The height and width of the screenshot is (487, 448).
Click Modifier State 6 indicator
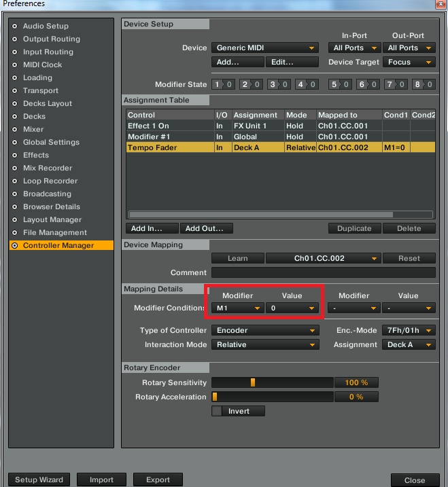pyautogui.click(x=368, y=84)
